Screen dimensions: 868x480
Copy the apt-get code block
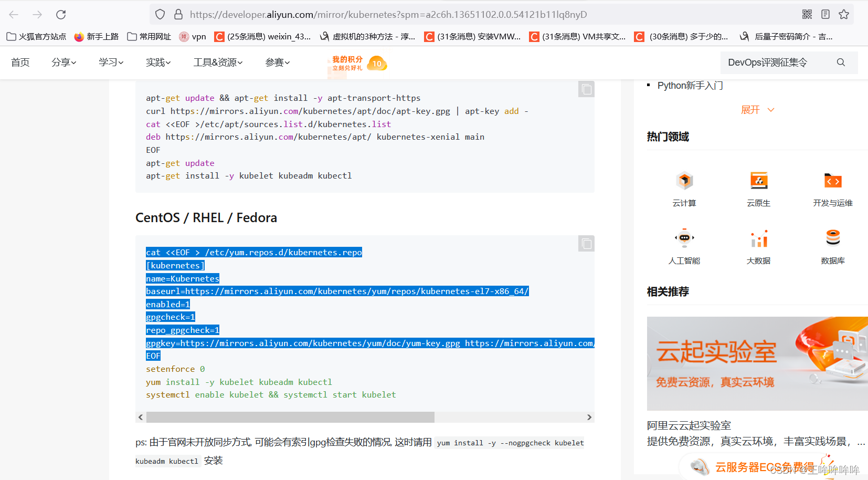pyautogui.click(x=586, y=89)
